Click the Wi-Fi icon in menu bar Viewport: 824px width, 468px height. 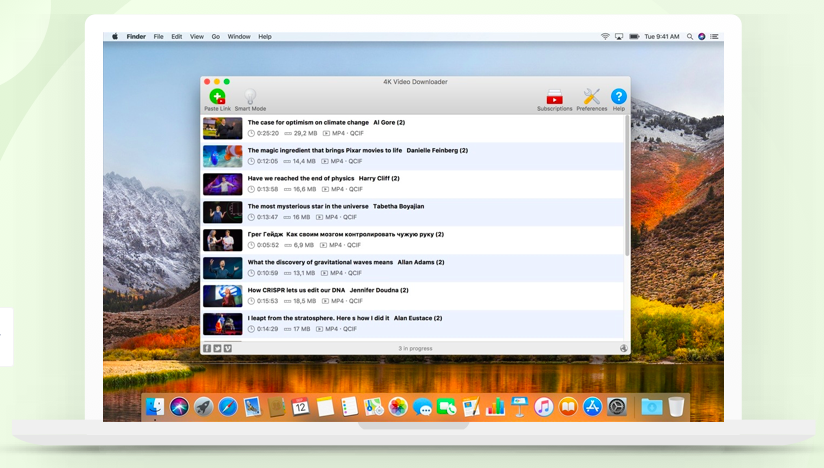(605, 37)
